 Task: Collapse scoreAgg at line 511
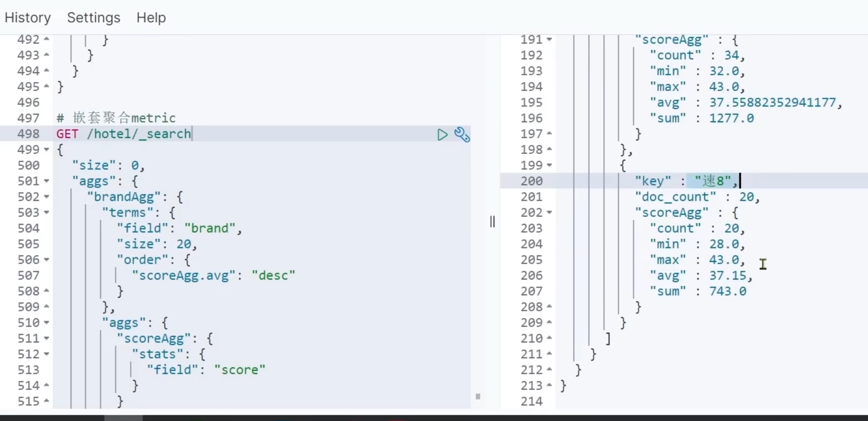tap(47, 338)
